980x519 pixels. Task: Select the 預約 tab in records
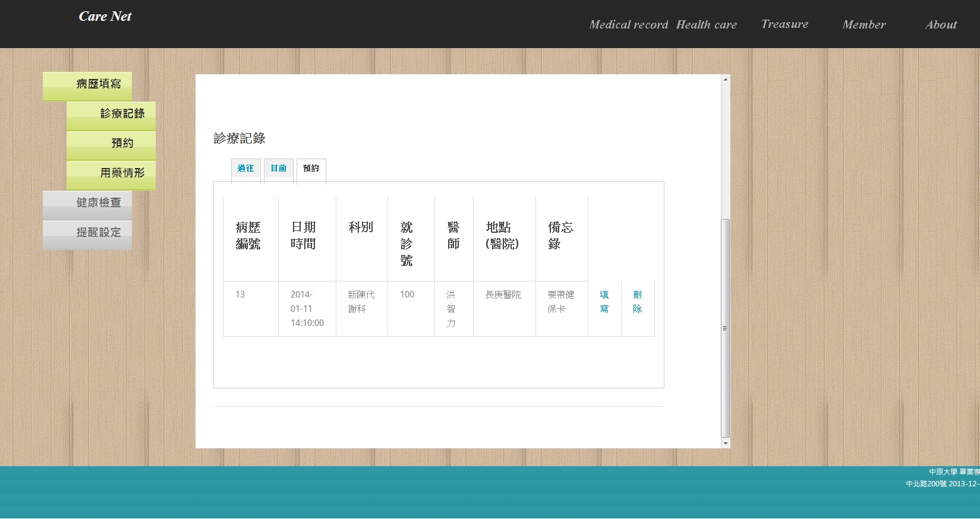click(x=311, y=169)
